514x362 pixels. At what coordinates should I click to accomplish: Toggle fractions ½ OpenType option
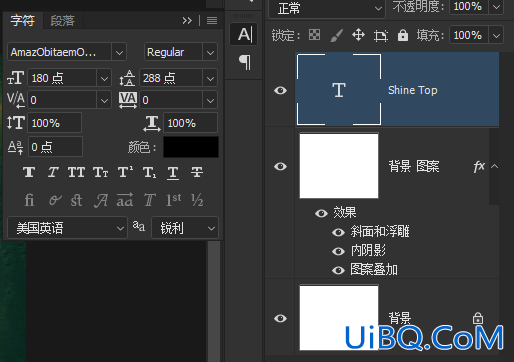[x=197, y=200]
